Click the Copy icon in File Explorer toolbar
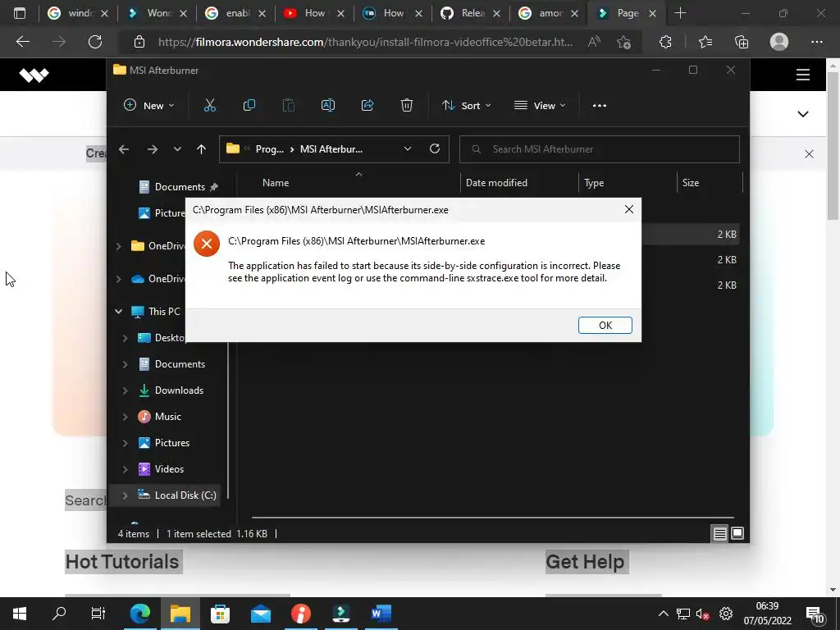Screen dimensions: 840x630 249,106
